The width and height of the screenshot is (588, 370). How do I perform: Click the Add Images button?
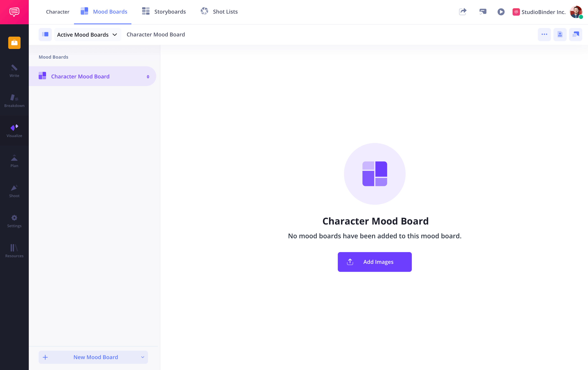pos(374,262)
